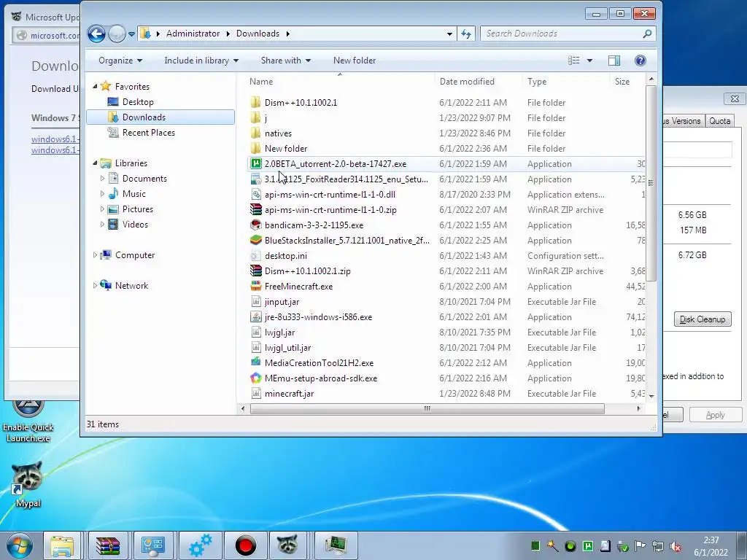
Task: Open the Mypal raccoon taskbar icon
Action: (287, 545)
